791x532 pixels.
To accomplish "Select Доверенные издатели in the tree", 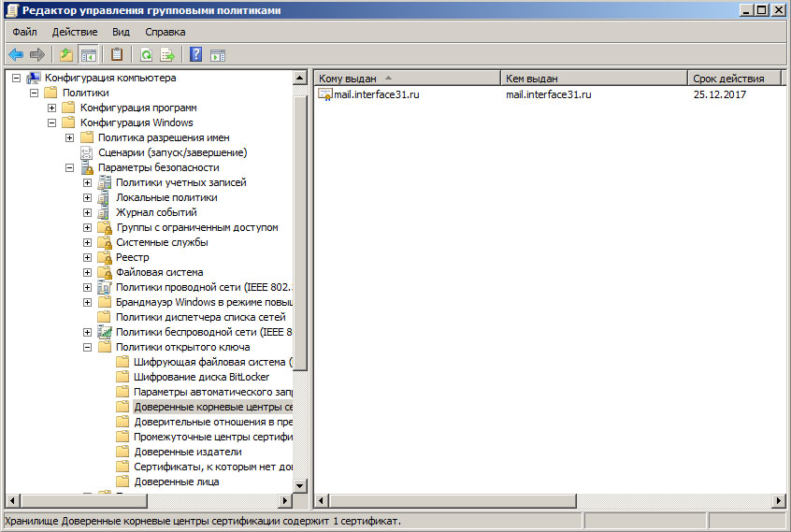I will click(175, 452).
